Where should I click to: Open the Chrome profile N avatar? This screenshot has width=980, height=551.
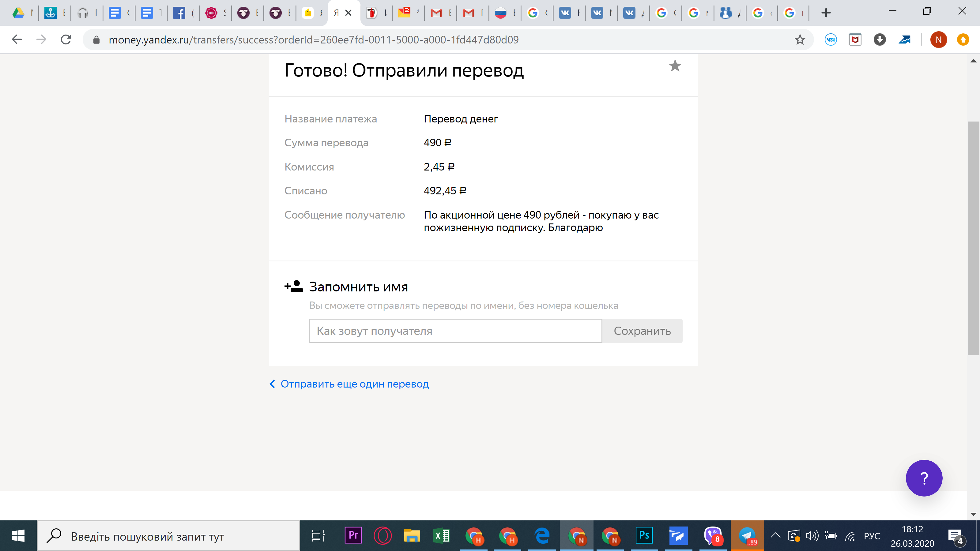[x=938, y=39]
